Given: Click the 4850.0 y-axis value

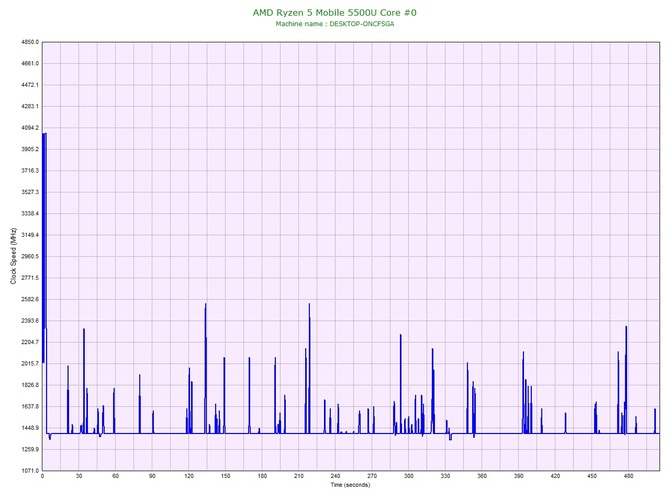Looking at the screenshot, I should [x=29, y=42].
